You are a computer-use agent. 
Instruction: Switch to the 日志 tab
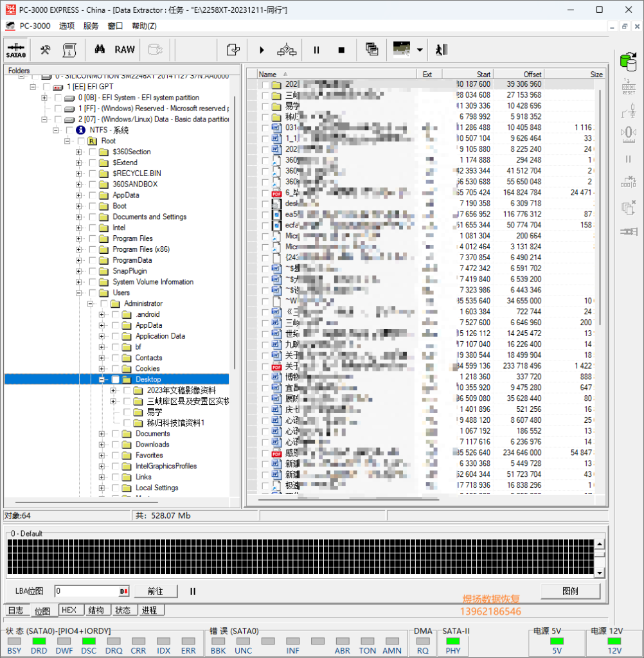(x=16, y=610)
